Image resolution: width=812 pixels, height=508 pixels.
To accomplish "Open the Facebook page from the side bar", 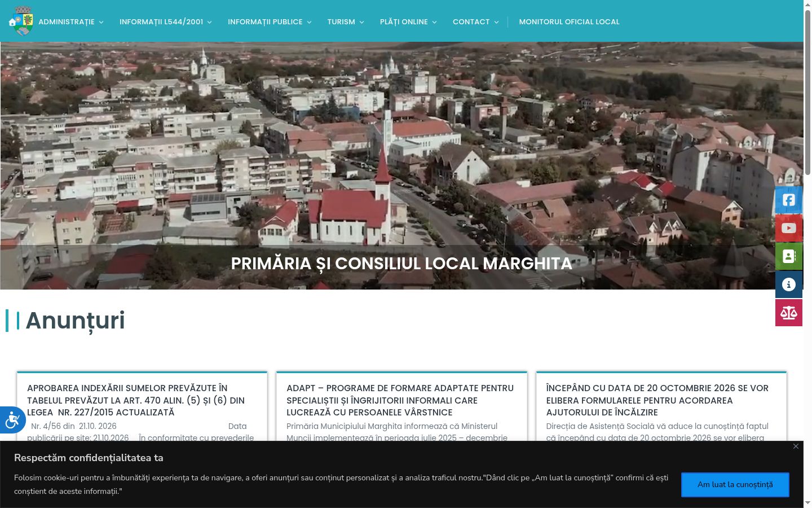I will pyautogui.click(x=789, y=200).
